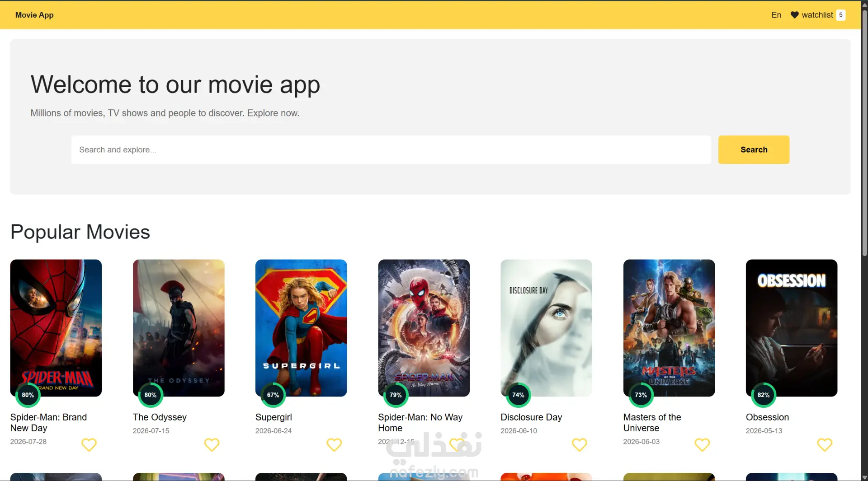Click the yellow Search button
This screenshot has width=868, height=481.
point(754,149)
